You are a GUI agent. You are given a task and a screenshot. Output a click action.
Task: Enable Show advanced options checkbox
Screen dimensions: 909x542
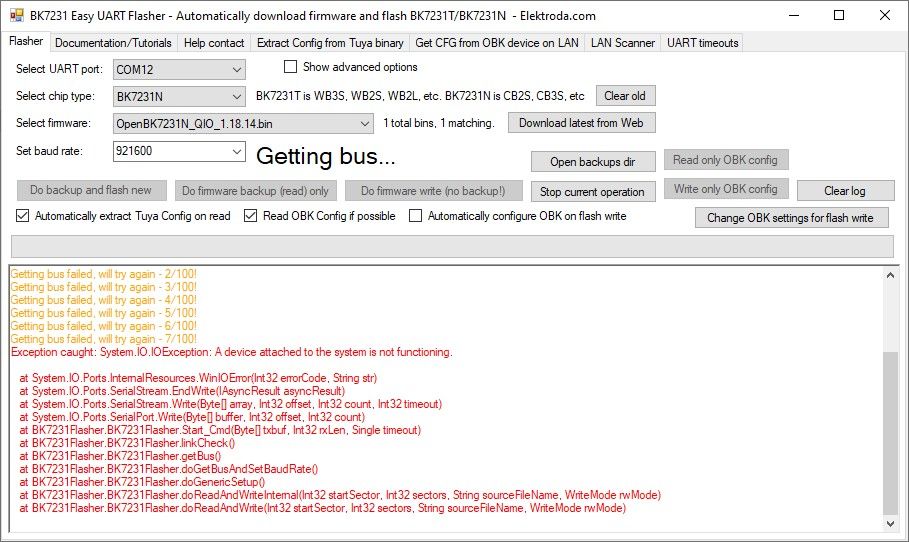pyautogui.click(x=290, y=67)
